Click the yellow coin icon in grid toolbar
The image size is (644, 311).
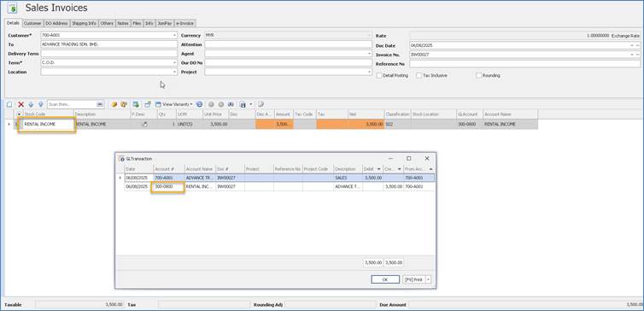pyautogui.click(x=114, y=105)
